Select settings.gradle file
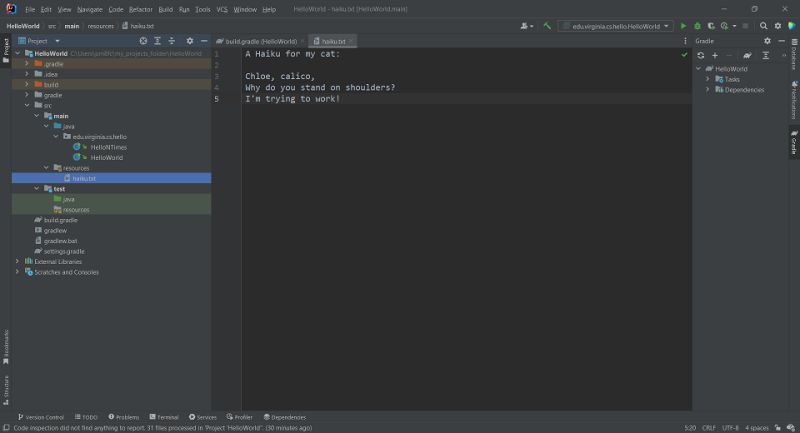 click(64, 251)
